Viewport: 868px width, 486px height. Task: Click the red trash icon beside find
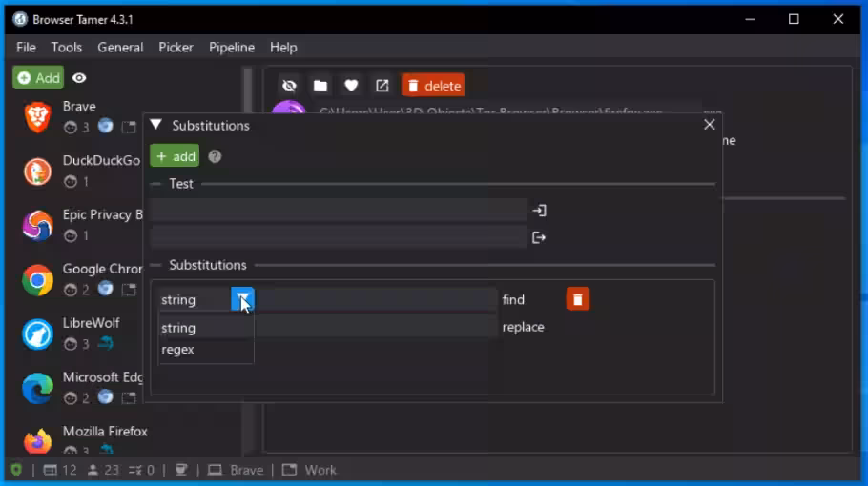point(577,299)
